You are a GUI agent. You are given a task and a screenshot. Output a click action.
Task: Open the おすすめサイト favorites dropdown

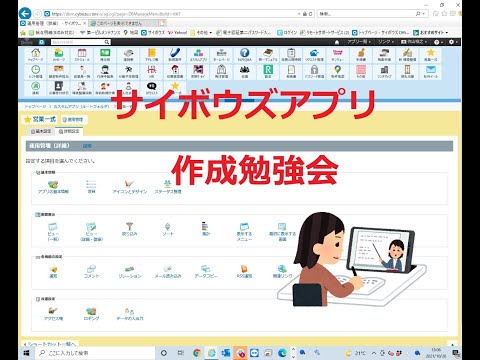coord(431,33)
